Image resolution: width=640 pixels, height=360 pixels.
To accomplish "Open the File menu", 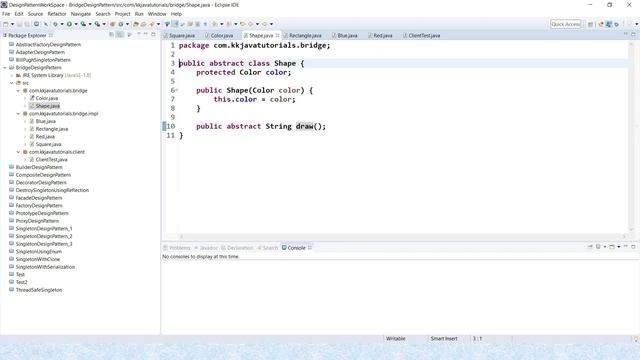I will tap(6, 14).
